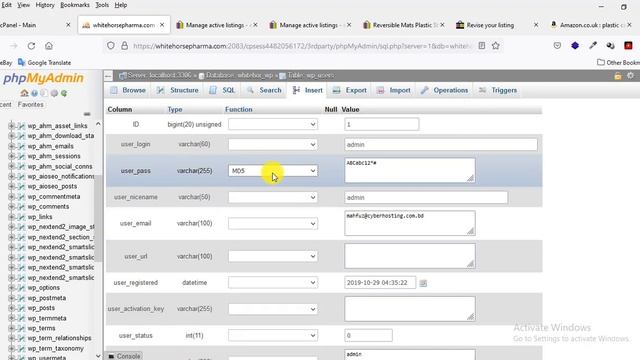
Task: Expand the wp_ahm_asset_links tree node
Action: coord(11,126)
